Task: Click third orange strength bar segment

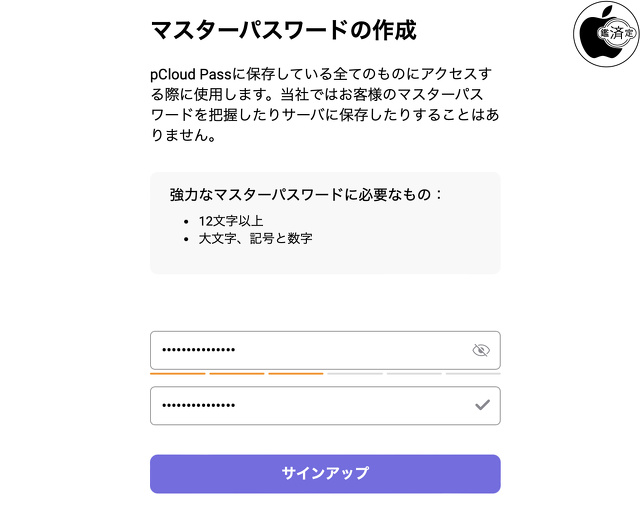Action: click(x=296, y=373)
